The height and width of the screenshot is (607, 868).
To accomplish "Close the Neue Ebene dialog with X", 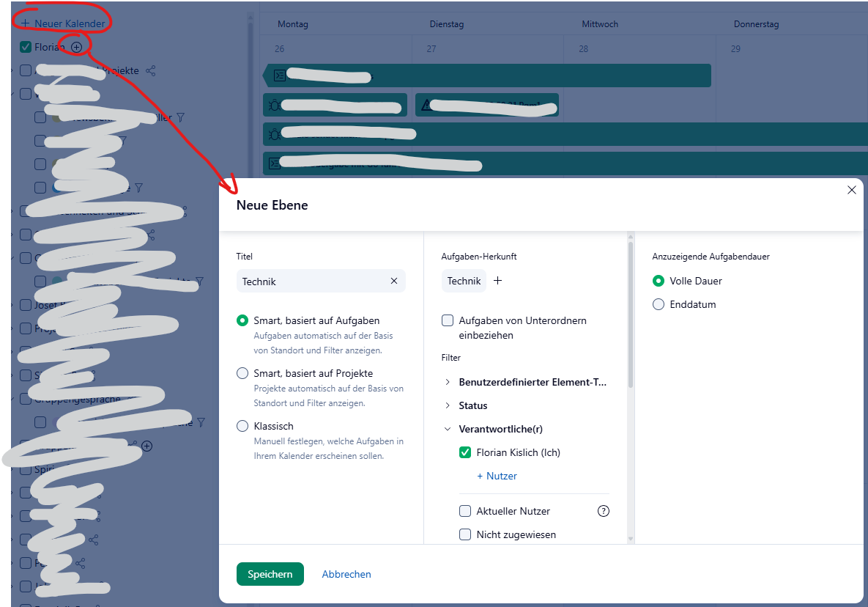I will pos(851,190).
